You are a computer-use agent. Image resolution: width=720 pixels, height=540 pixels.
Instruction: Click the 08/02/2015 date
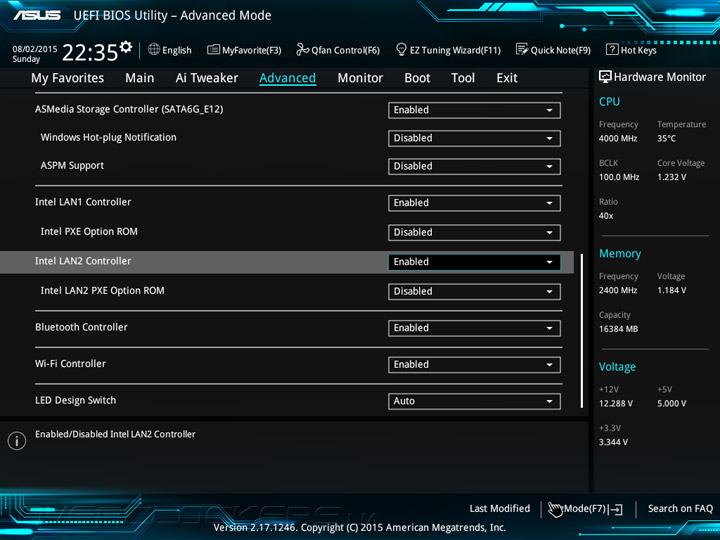pos(35,49)
